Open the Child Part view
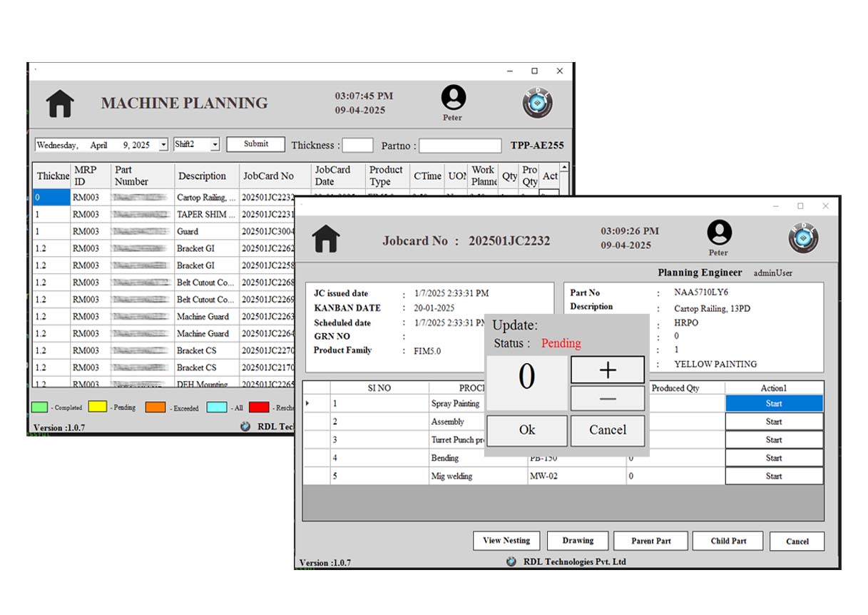This screenshot has height=615, width=868. (x=727, y=541)
